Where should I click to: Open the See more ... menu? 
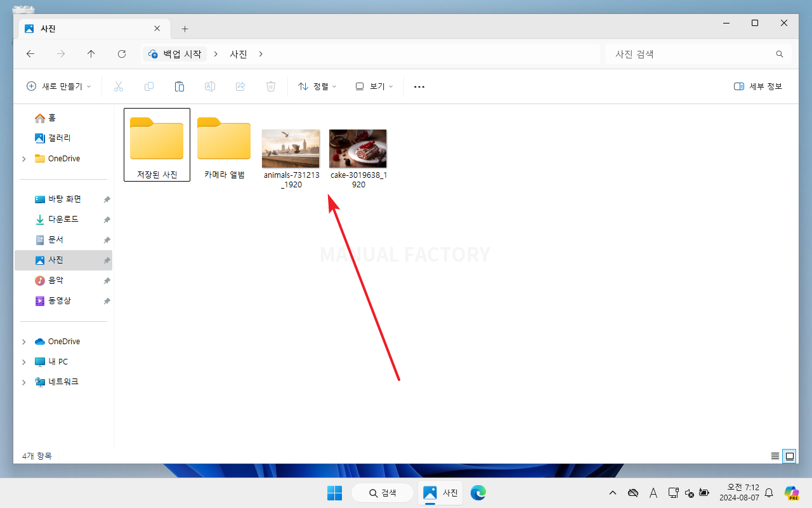click(x=419, y=86)
